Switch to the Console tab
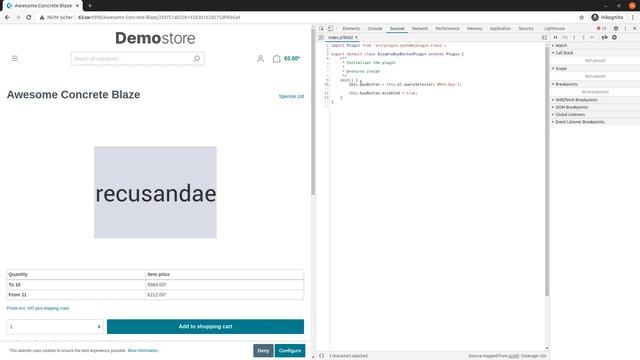 click(375, 29)
